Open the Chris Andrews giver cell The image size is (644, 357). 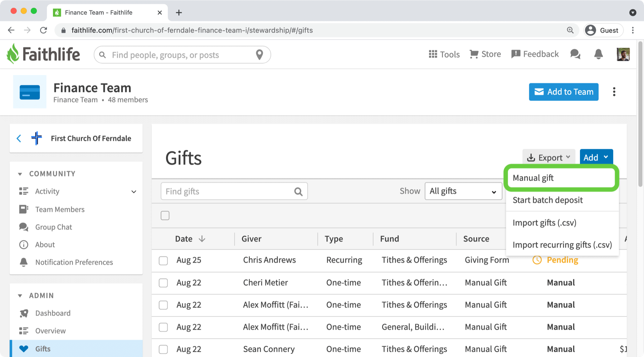(269, 260)
